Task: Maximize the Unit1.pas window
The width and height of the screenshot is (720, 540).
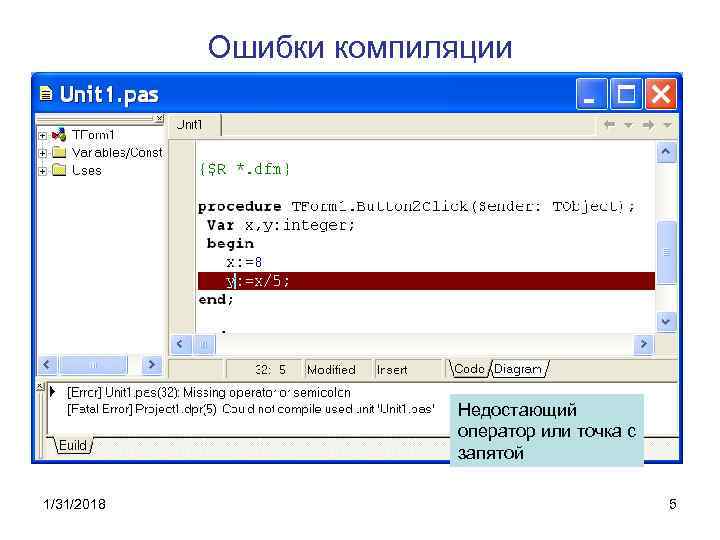Action: pos(626,94)
